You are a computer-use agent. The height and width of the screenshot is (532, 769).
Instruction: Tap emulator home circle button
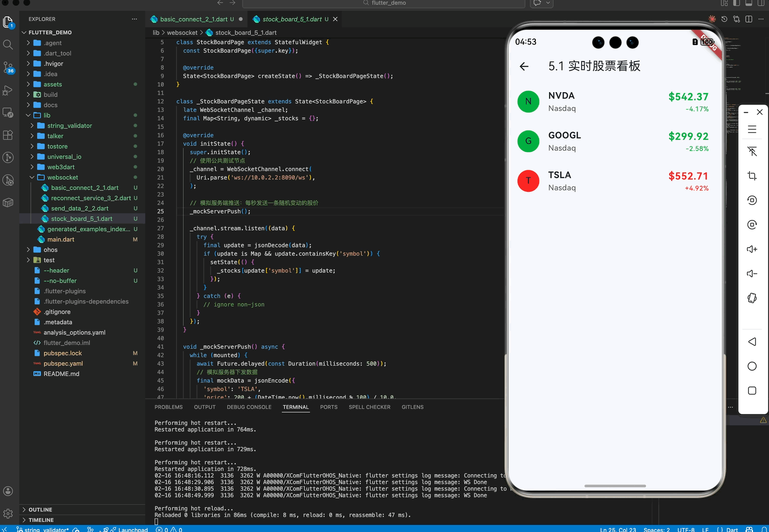tap(752, 366)
